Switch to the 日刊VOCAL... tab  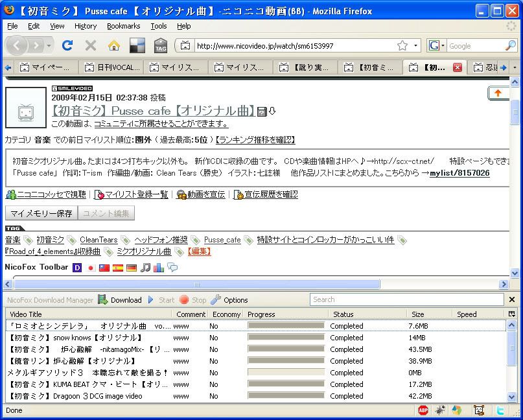(x=112, y=67)
